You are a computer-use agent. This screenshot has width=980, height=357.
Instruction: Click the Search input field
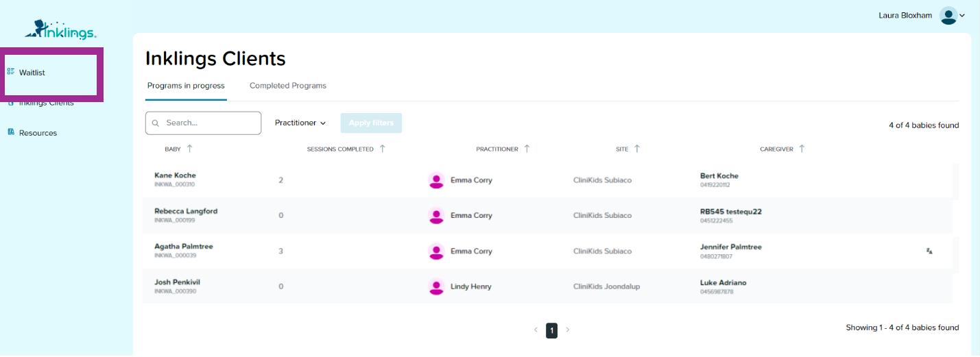(203, 123)
